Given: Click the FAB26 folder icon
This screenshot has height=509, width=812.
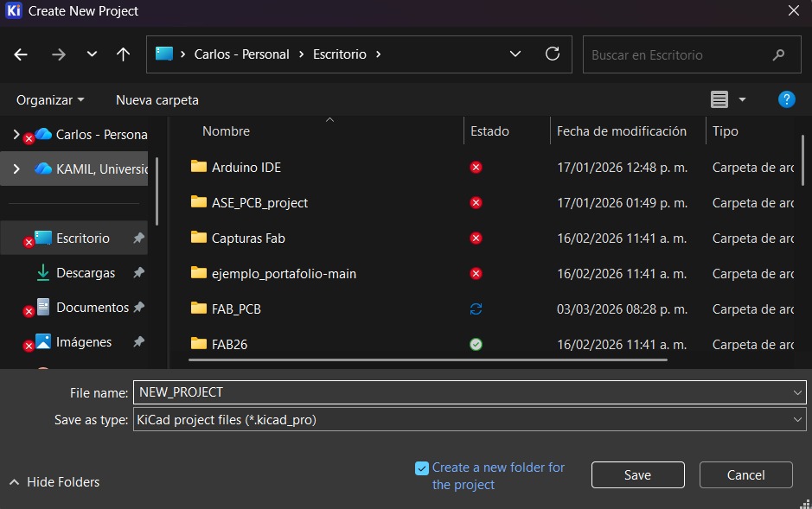Looking at the screenshot, I should click(199, 344).
